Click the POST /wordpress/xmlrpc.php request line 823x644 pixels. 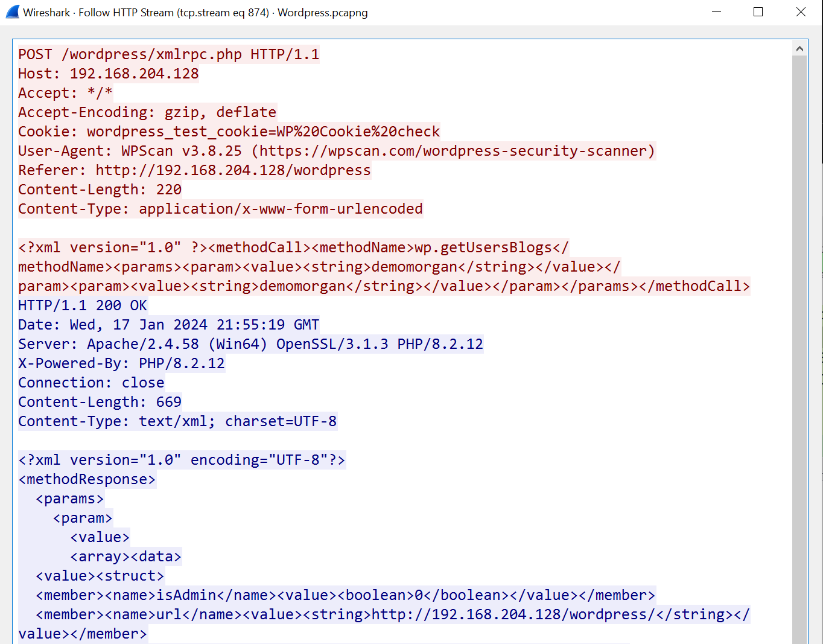click(169, 54)
